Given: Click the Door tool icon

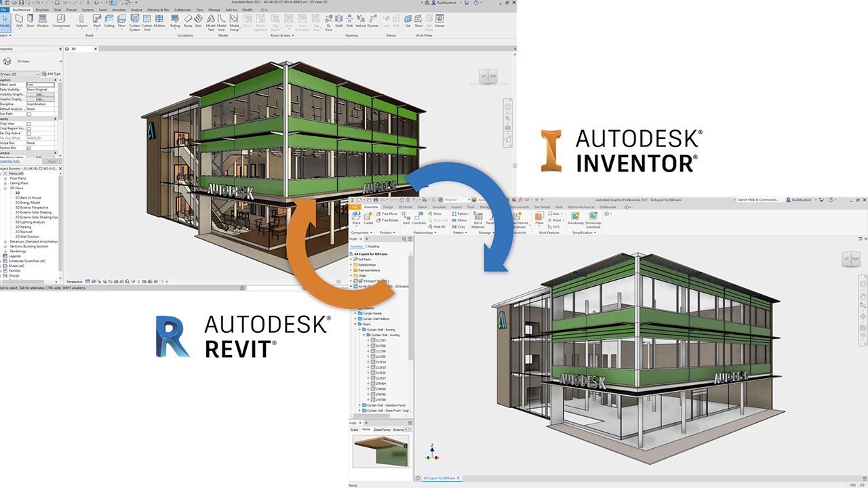Looking at the screenshot, I should (x=31, y=19).
